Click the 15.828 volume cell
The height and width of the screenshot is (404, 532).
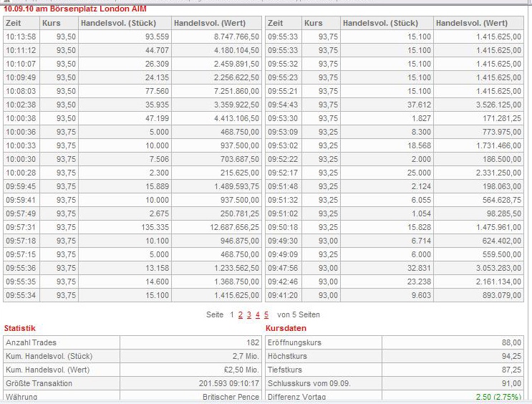coord(387,227)
